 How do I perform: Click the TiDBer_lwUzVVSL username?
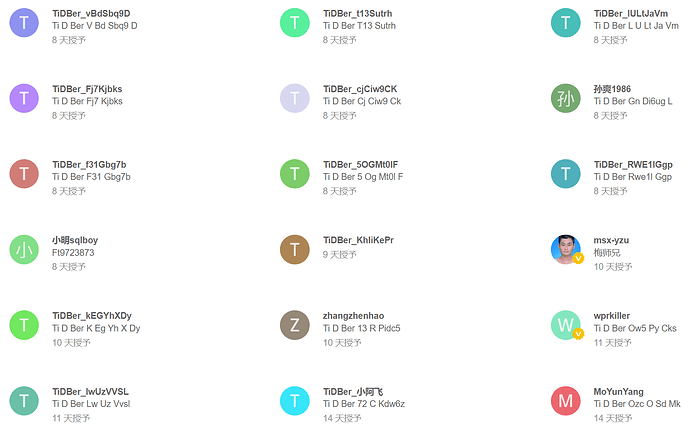tap(90, 391)
